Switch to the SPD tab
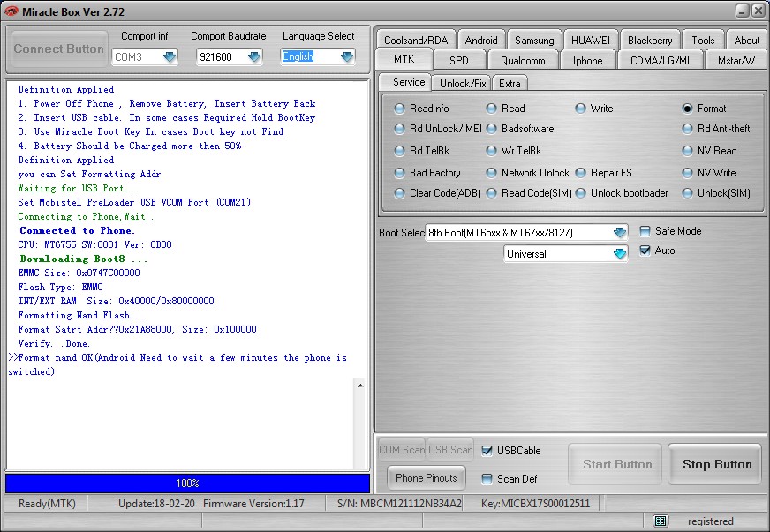This screenshot has width=770, height=532. (459, 60)
